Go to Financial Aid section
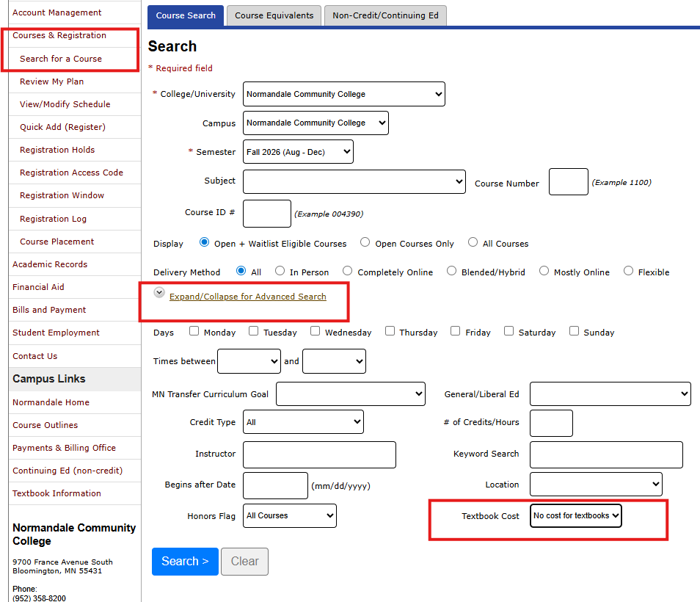 (38, 286)
